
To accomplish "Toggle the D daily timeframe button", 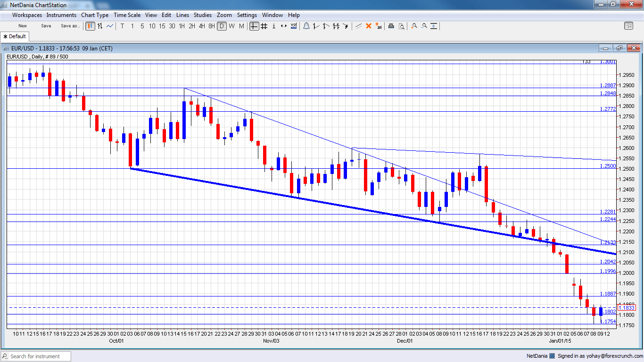I will (222, 26).
